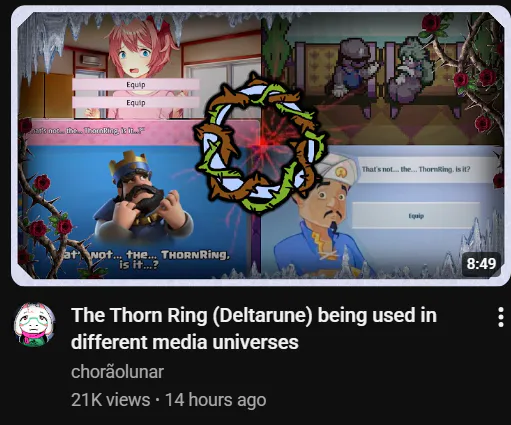Click the pink dialogue bar under anime girl

[140, 132]
